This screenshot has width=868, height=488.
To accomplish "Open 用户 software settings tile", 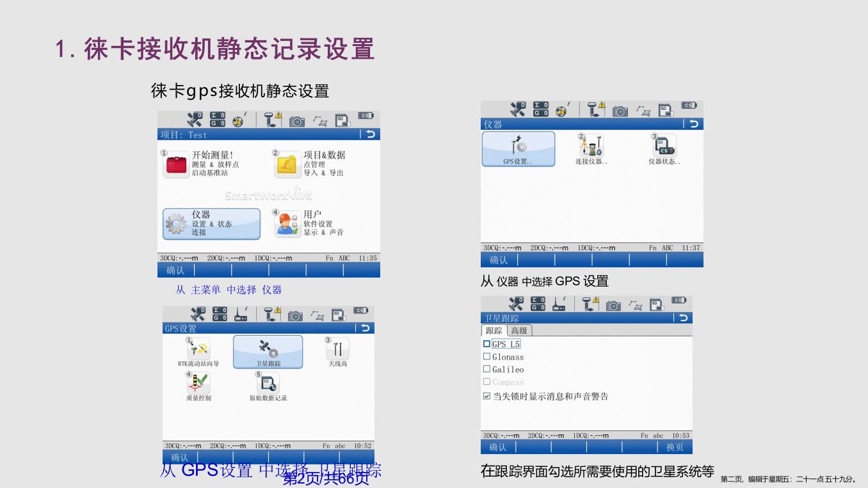I will [x=310, y=224].
